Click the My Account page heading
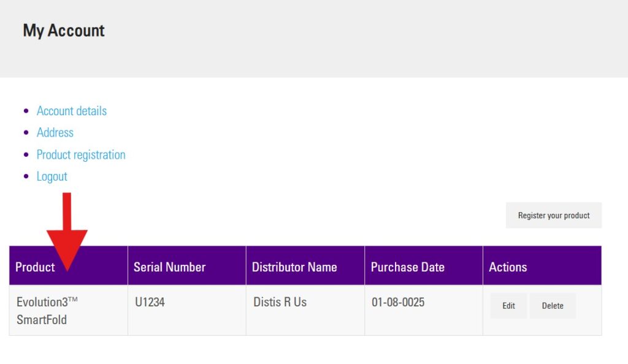The image size is (628, 364). coord(64,31)
